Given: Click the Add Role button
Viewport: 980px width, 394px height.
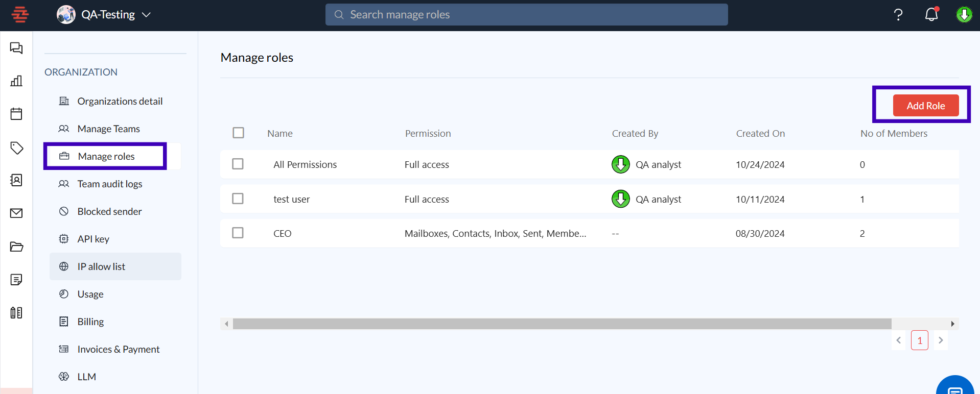Looking at the screenshot, I should (x=925, y=106).
